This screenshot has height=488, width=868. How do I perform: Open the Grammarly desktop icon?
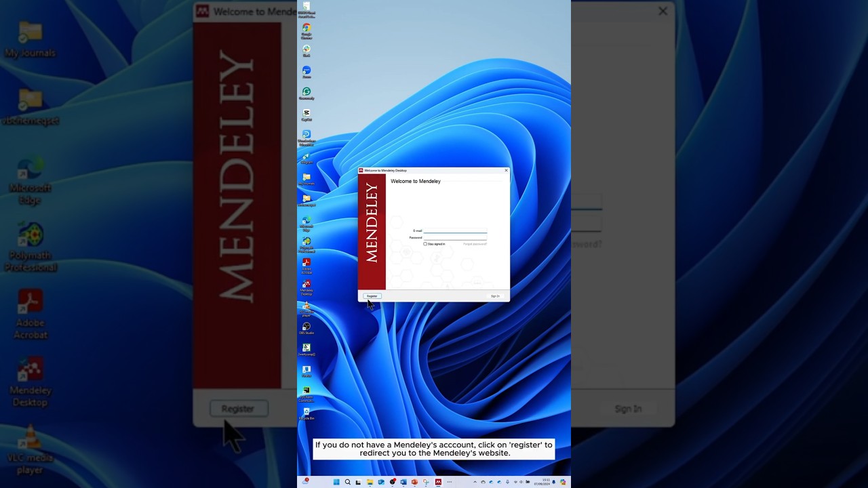307,94
